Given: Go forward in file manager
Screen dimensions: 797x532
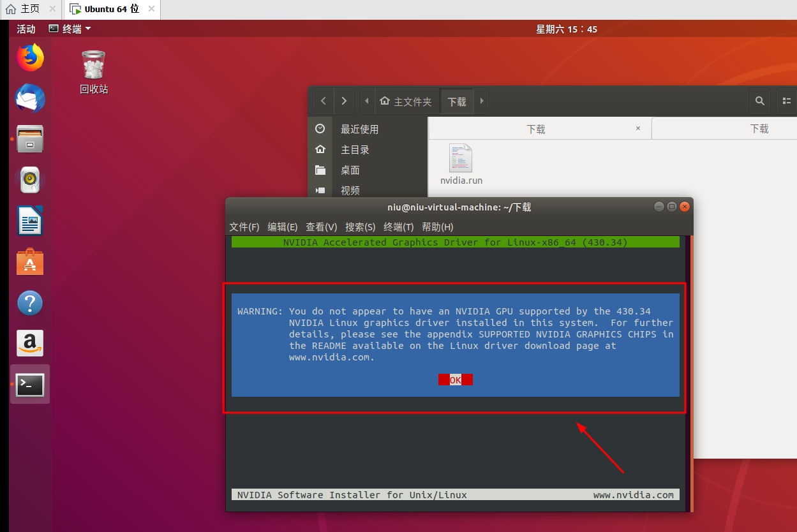Looking at the screenshot, I should click(344, 101).
